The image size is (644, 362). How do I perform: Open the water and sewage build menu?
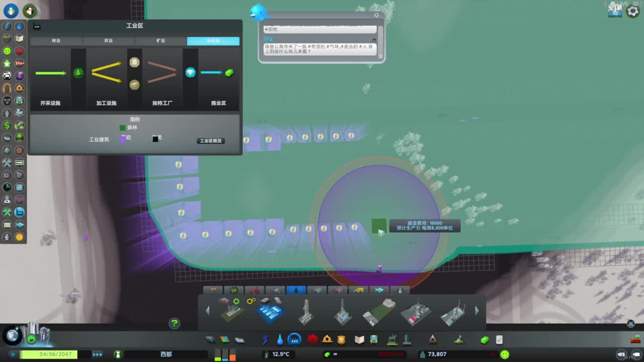coord(279,340)
